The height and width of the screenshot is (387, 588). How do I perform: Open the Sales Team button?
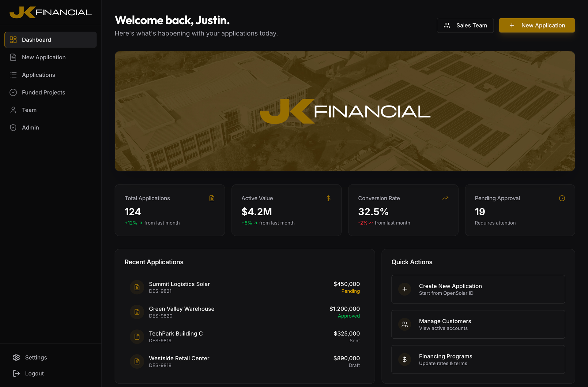tap(465, 25)
